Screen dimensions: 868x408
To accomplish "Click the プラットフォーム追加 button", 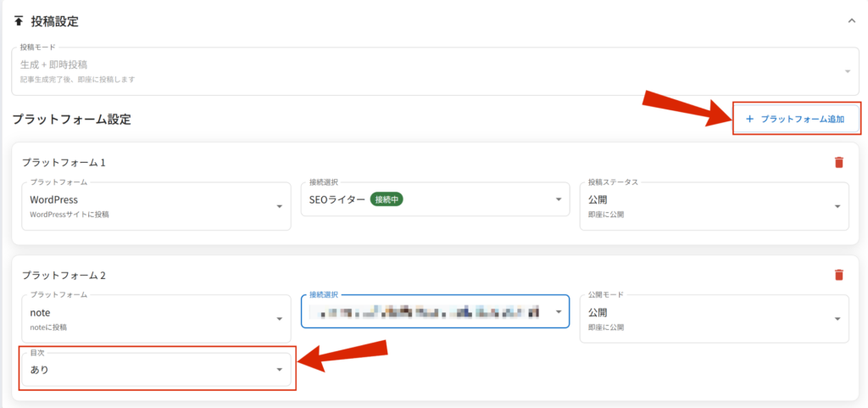I will [x=796, y=119].
